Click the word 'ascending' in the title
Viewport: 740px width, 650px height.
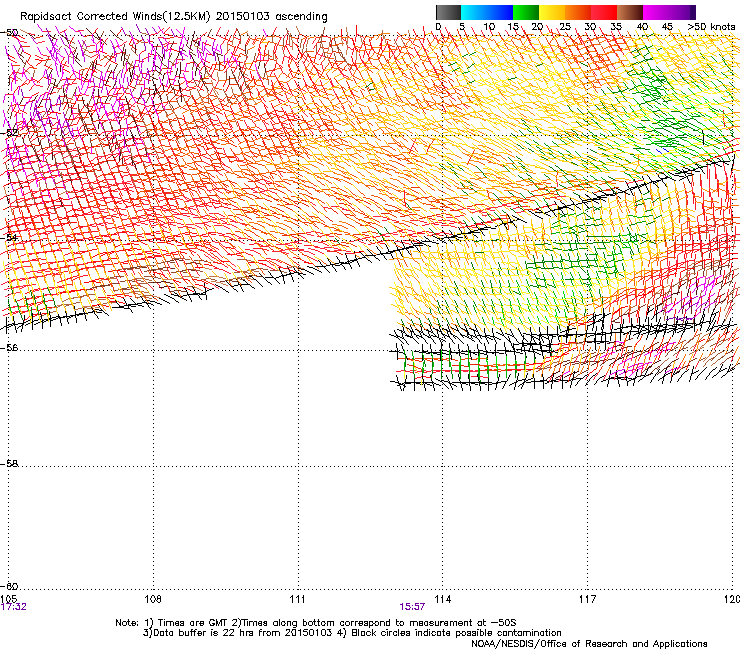301,17
